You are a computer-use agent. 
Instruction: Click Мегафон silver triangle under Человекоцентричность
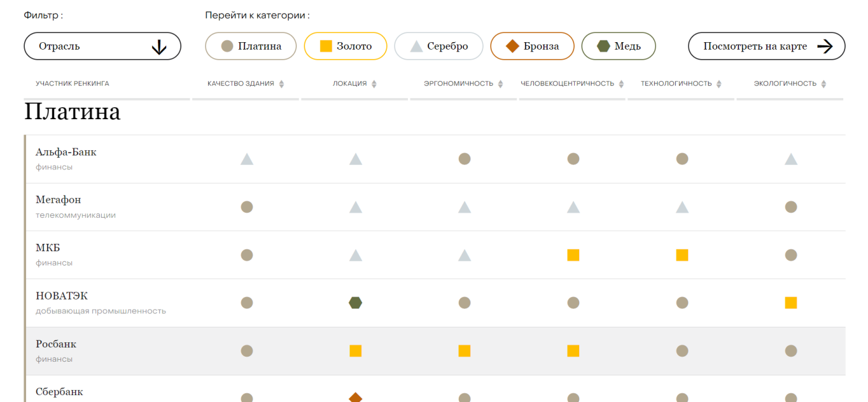point(573,207)
